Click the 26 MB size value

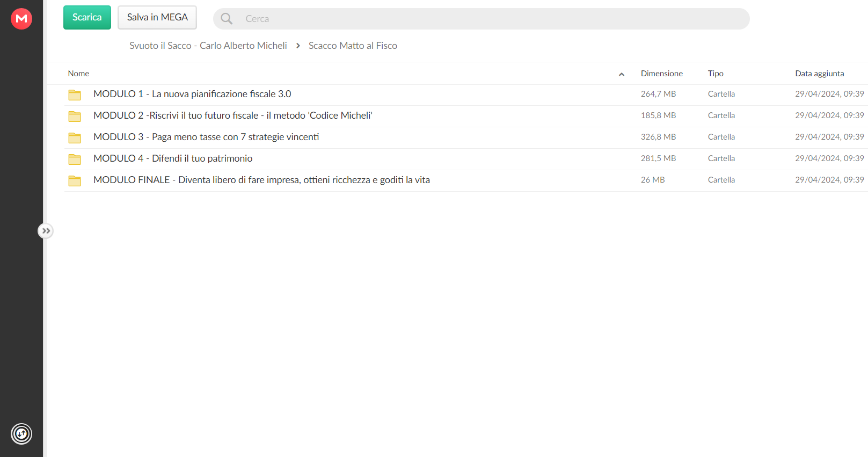(x=653, y=180)
